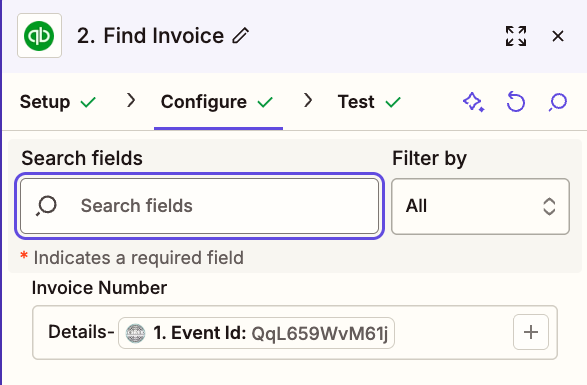The image size is (587, 385).
Task: Open the Filter by All dropdown
Action: (x=480, y=206)
